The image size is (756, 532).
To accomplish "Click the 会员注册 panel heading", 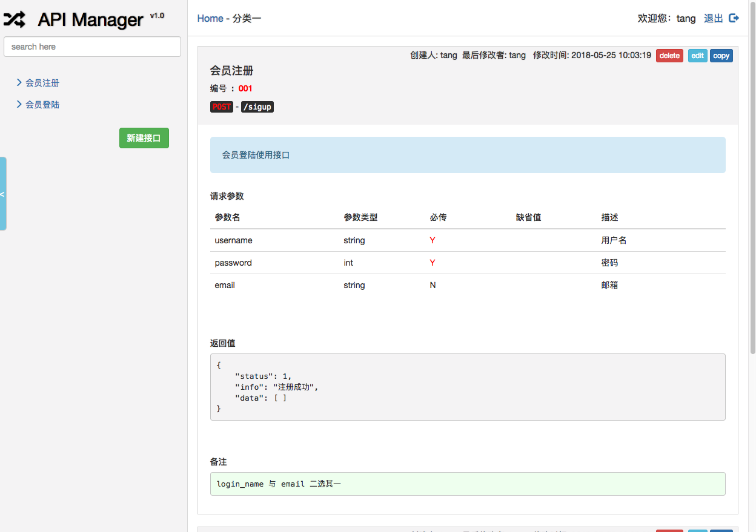I will point(231,71).
